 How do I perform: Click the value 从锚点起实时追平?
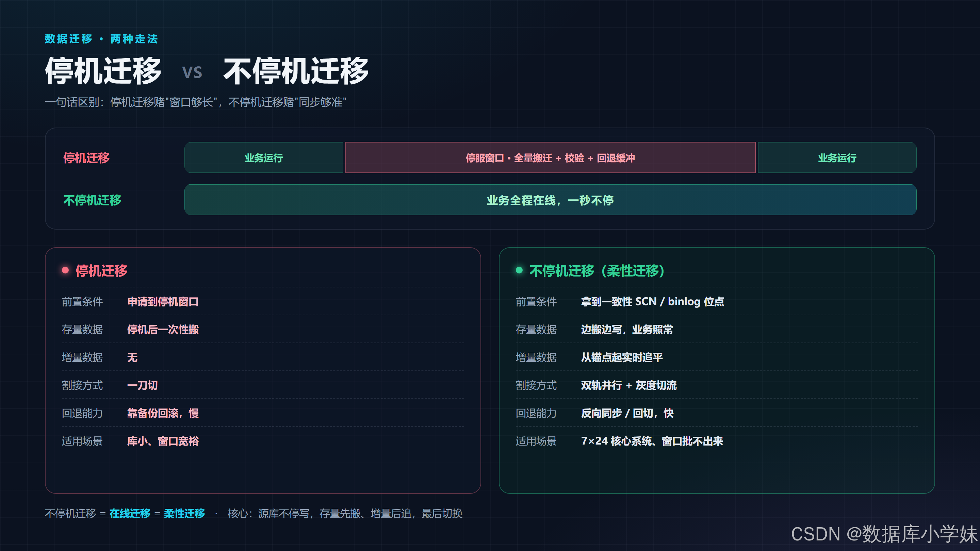pyautogui.click(x=622, y=357)
